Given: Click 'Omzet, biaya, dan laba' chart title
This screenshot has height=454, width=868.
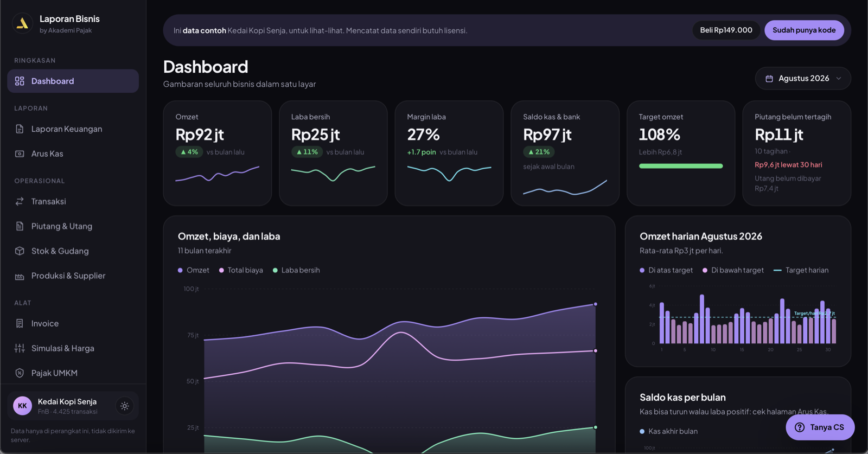Looking at the screenshot, I should tap(229, 236).
